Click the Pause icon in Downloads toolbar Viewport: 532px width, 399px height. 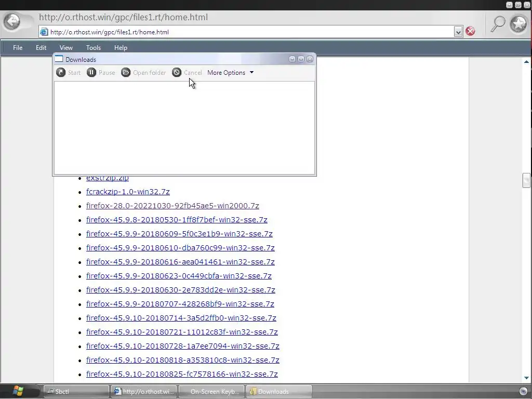click(x=91, y=72)
